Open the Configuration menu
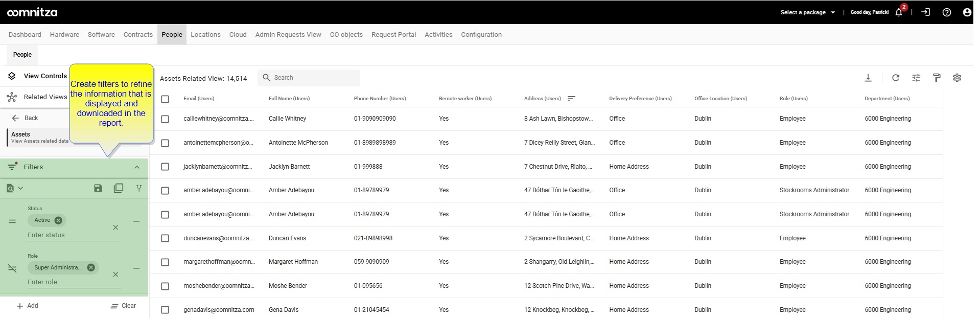 tap(481, 35)
